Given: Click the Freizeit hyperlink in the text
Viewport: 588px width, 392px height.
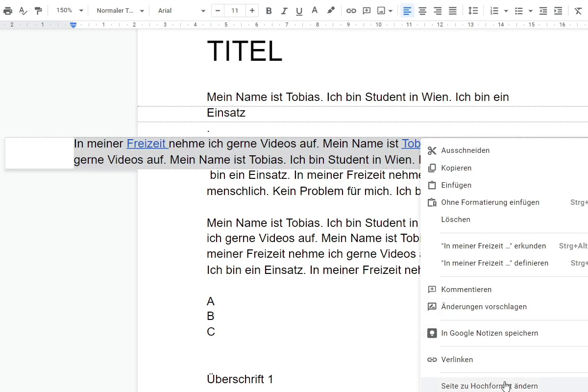Looking at the screenshot, I should tap(147, 143).
